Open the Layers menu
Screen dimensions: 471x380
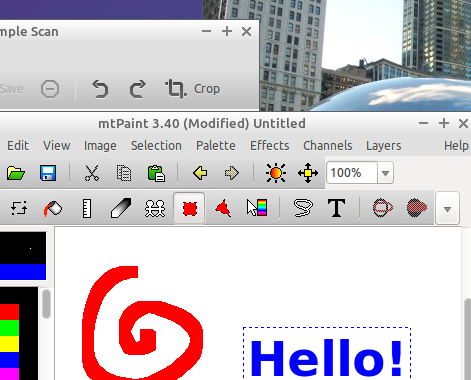(x=384, y=146)
